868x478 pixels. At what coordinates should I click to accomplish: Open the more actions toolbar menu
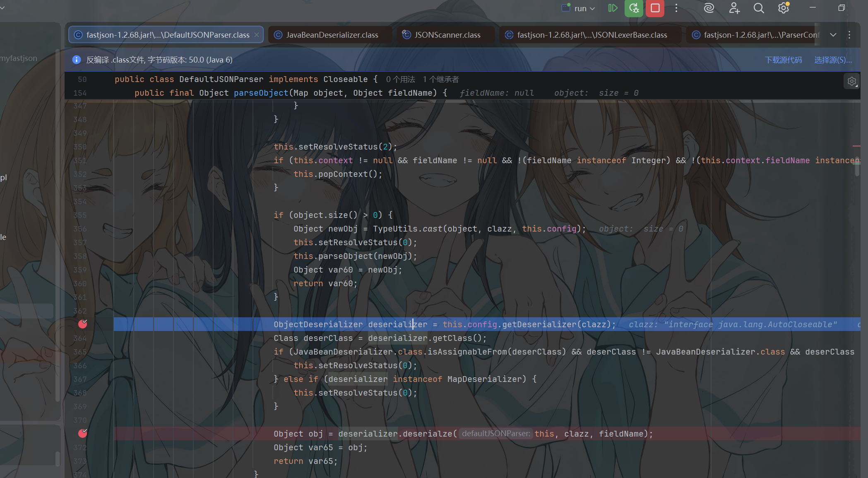[x=676, y=8]
